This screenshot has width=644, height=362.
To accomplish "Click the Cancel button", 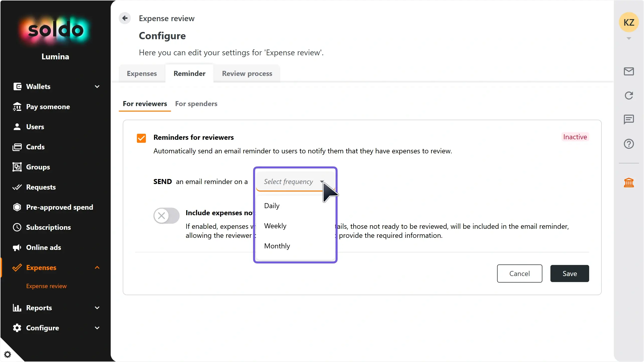I will [x=519, y=274].
